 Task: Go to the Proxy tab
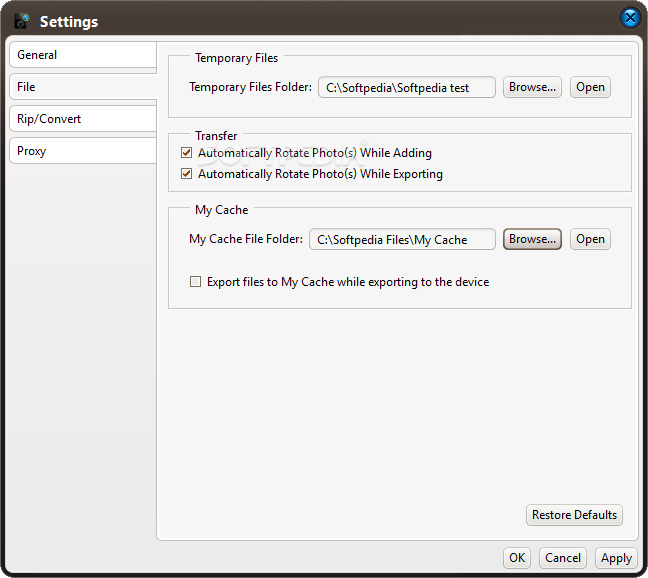(83, 151)
